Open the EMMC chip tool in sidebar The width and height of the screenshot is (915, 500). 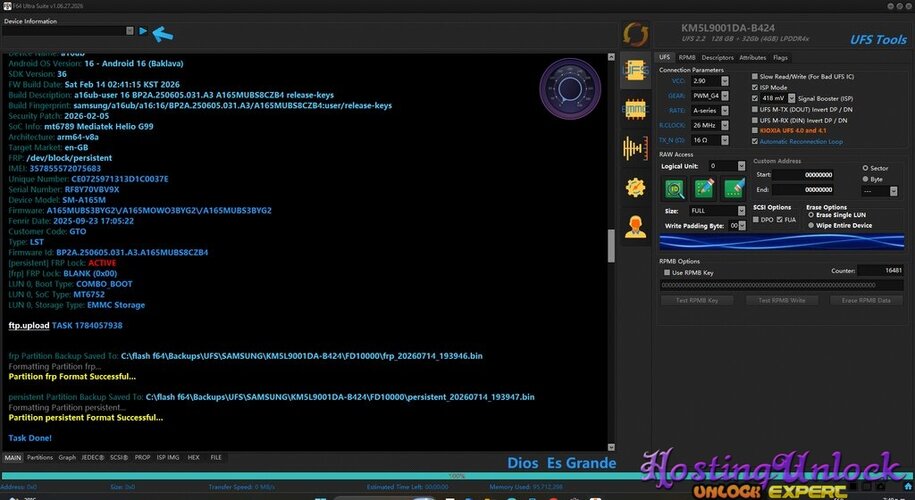(x=635, y=109)
